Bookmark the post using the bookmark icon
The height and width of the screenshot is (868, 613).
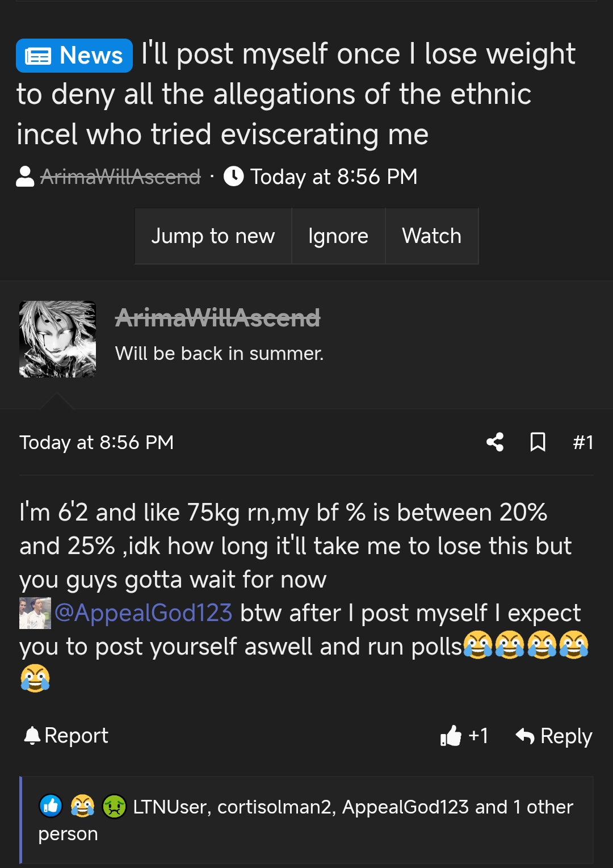pyautogui.click(x=538, y=442)
